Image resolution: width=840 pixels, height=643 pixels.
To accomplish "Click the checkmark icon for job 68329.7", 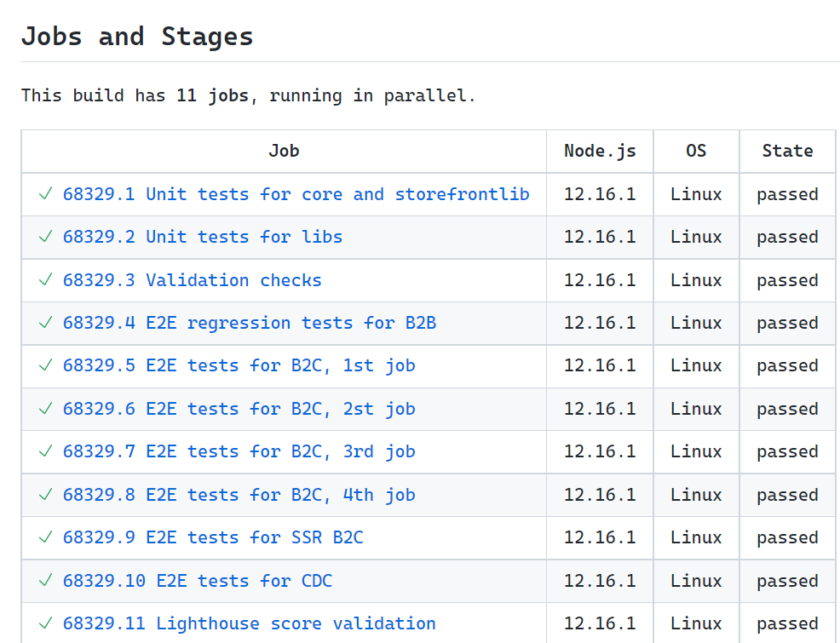I will 46,451.
